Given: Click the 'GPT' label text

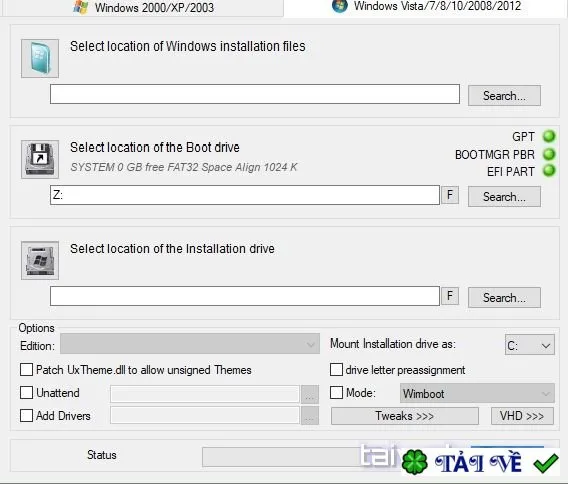Looking at the screenshot, I should (523, 137).
